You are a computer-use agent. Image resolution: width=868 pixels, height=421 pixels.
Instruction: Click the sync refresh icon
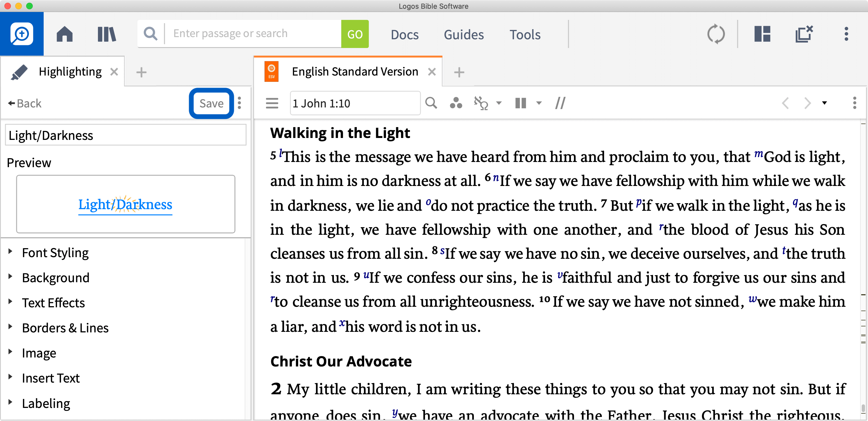[x=716, y=34]
